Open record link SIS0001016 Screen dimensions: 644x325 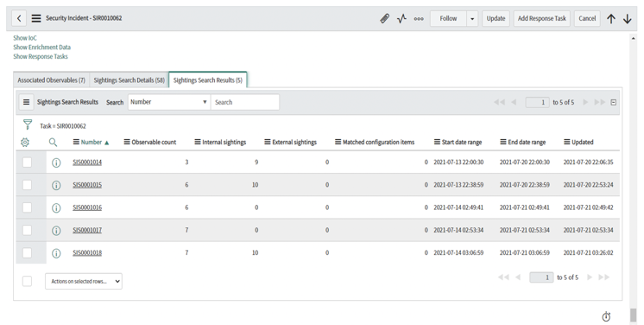87,207
